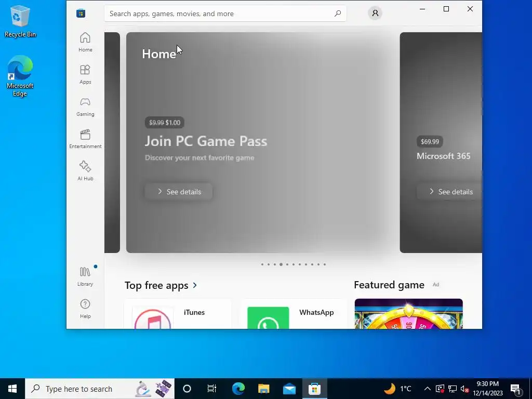Click the partial previous carousel card

point(112,142)
